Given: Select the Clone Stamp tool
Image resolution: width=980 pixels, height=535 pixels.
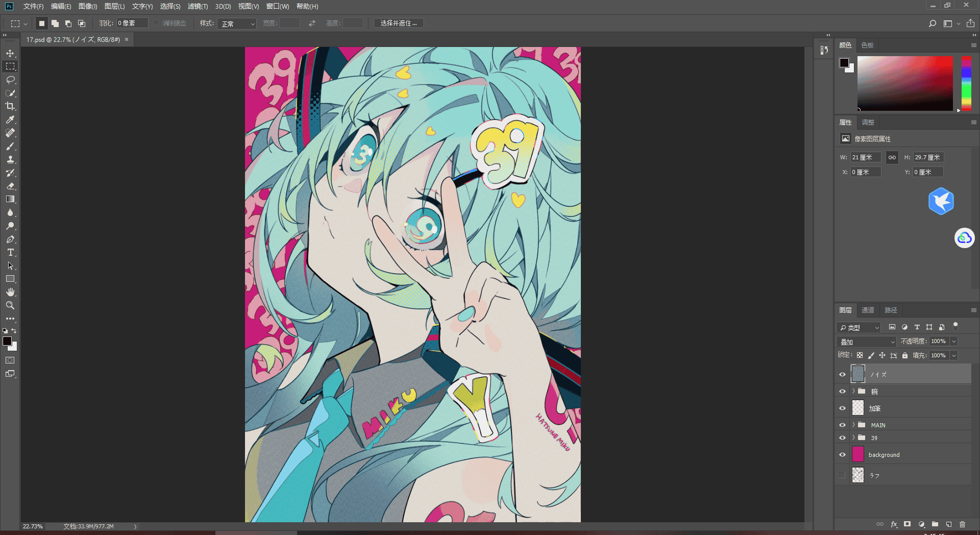Looking at the screenshot, I should 10,159.
